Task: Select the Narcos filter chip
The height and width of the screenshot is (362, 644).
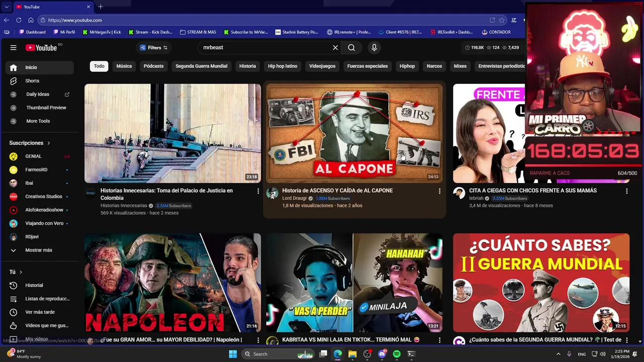Action: (434, 66)
